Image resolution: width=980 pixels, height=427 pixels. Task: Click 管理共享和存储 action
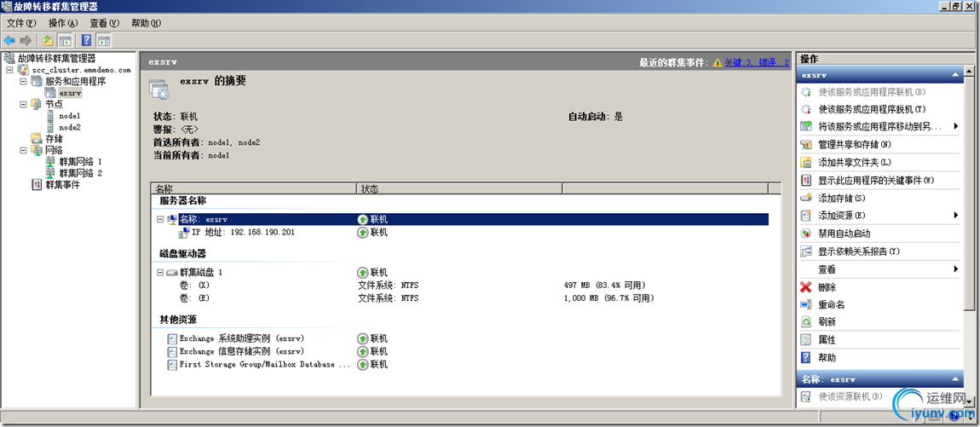[x=855, y=144]
